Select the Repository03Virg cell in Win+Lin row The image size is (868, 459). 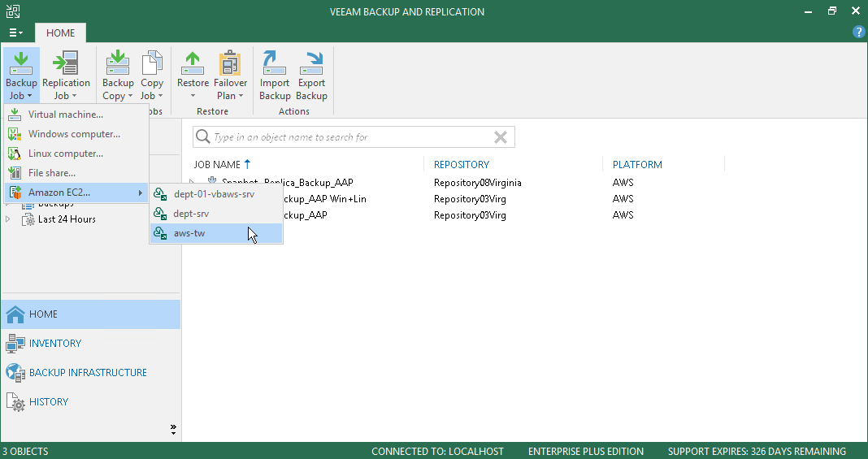[470, 198]
